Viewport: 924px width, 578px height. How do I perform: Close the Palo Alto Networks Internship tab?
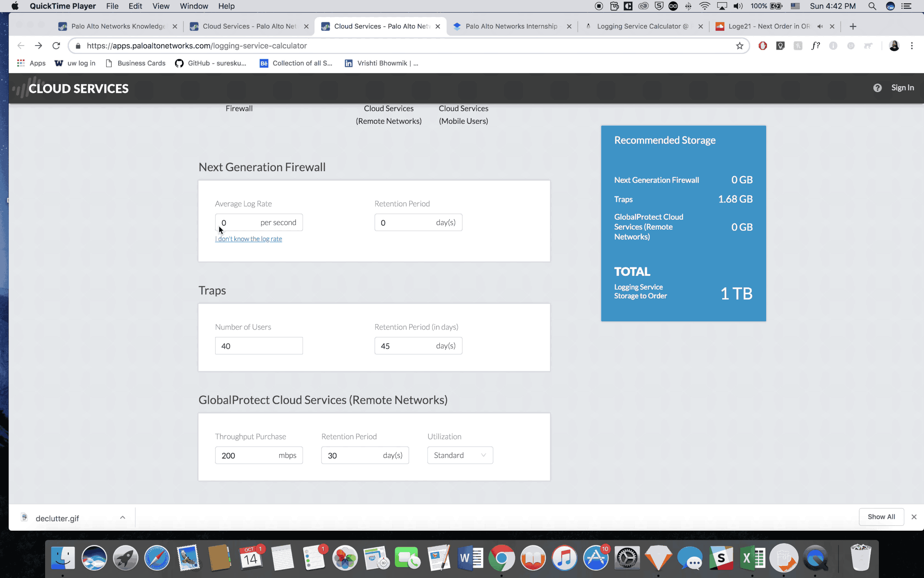[x=569, y=26]
